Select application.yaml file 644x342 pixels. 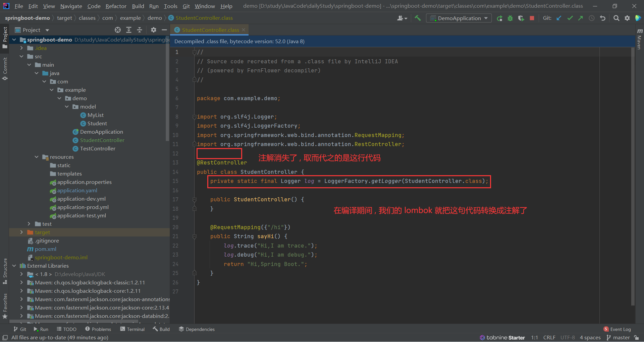coord(77,190)
